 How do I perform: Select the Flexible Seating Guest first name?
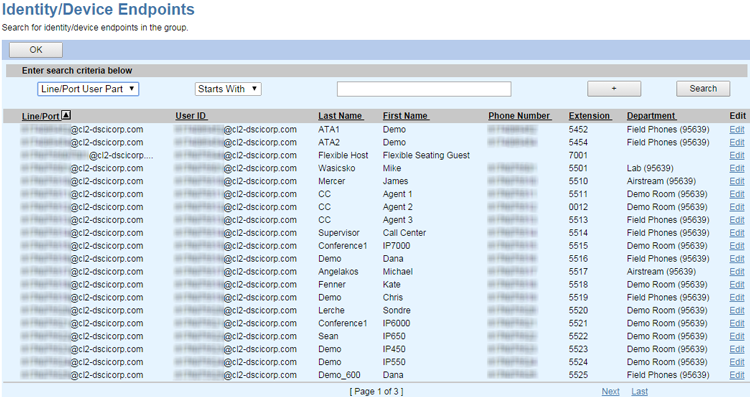[x=426, y=155]
